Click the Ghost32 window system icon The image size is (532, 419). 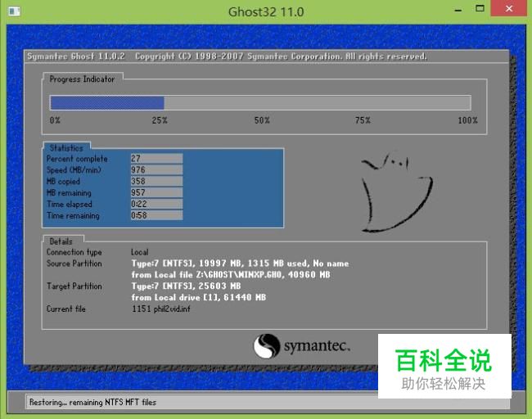pos(14,11)
